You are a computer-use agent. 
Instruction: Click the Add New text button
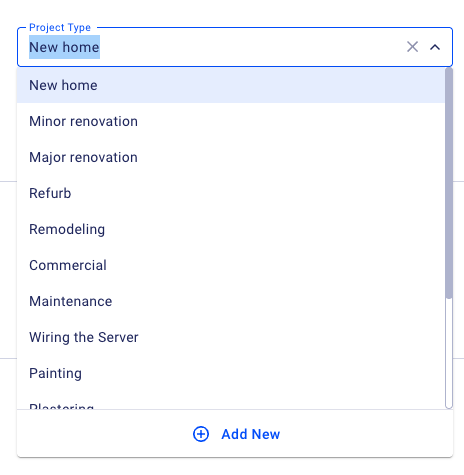[x=251, y=434]
